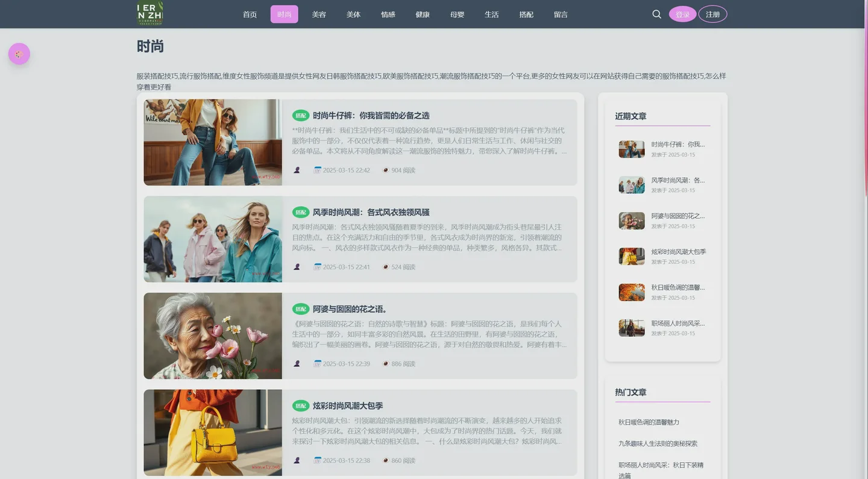Open the 留言 page in navigation
Screen dimensions: 868x479
point(561,14)
